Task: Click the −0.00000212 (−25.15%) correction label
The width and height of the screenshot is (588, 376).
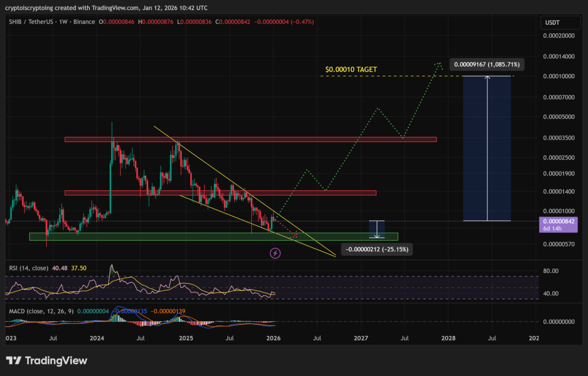Action: click(x=376, y=249)
